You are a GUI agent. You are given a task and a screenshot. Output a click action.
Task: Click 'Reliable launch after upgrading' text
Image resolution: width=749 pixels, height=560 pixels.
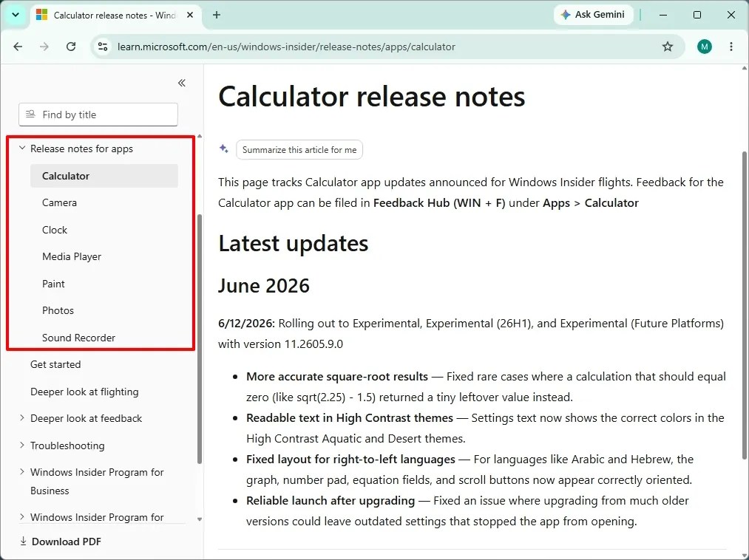click(331, 500)
